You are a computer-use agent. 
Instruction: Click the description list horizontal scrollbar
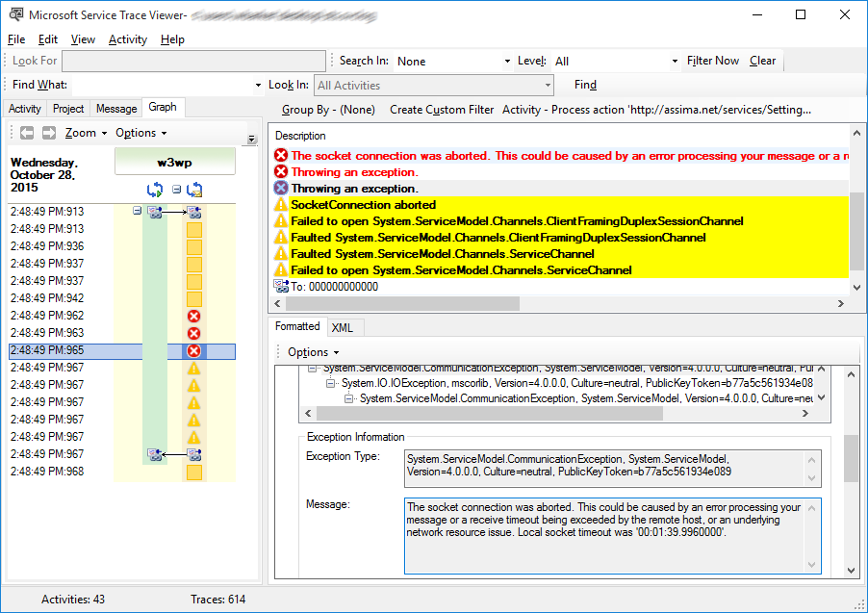pos(402,303)
